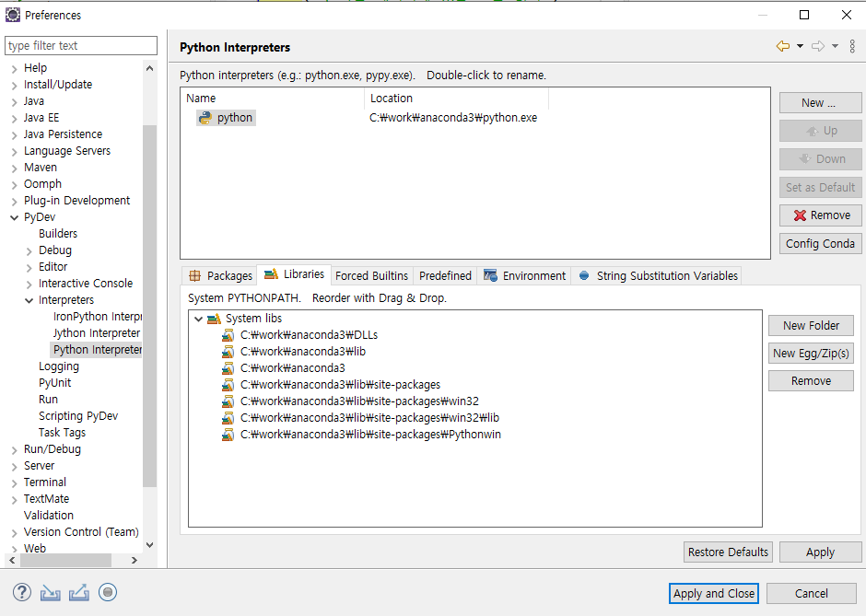
Task: Select Python Interpreter in tree
Action: [x=98, y=349]
